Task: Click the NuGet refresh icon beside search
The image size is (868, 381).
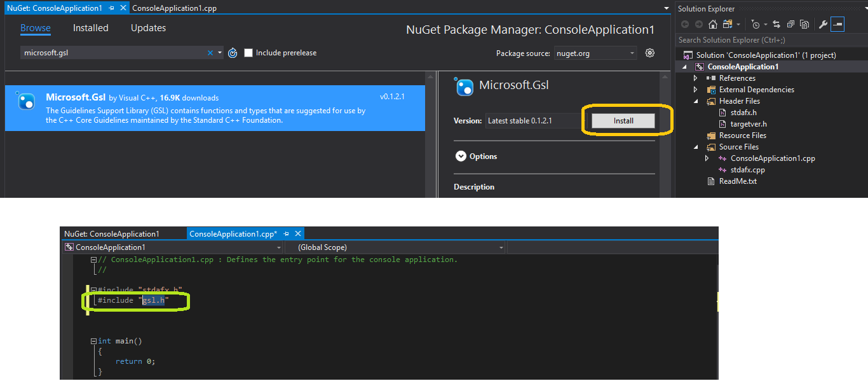Action: tap(233, 53)
